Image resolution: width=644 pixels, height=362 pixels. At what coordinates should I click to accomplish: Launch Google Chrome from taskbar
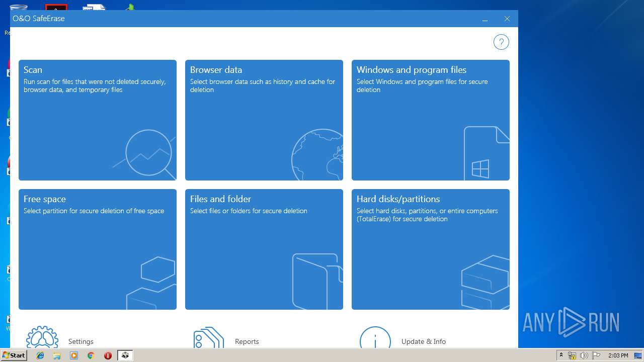click(91, 355)
